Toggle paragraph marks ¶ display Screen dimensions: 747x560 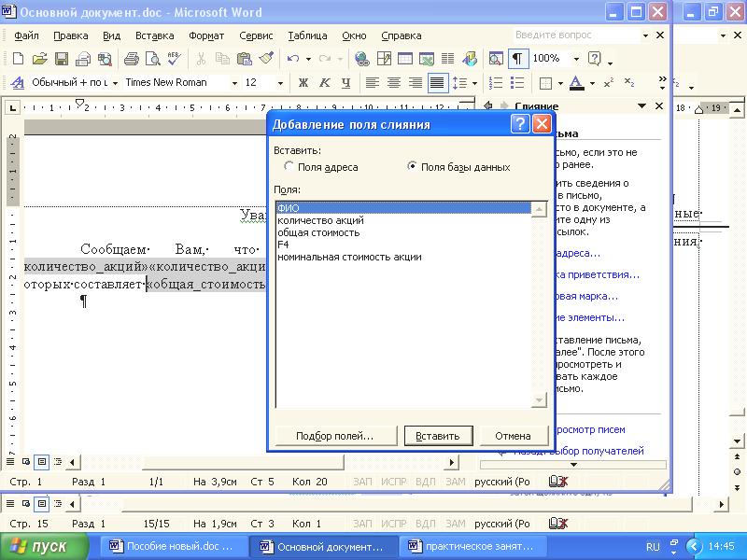[x=517, y=59]
